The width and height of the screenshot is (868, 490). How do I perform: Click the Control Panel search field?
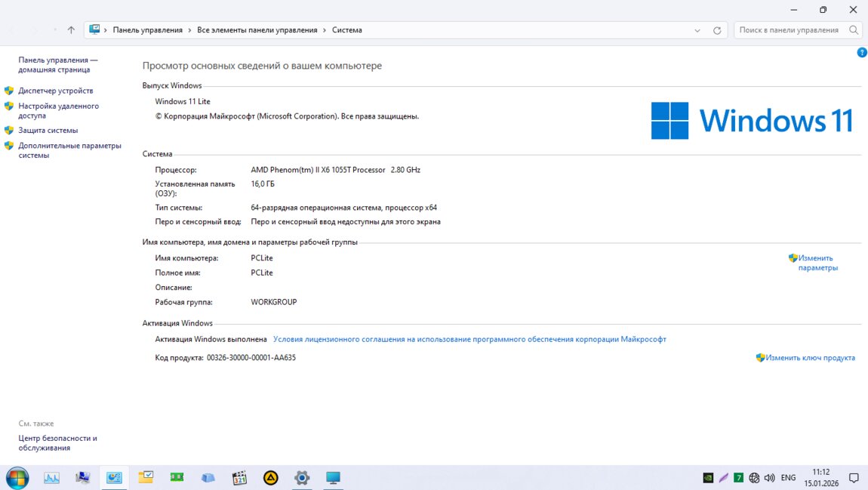[x=789, y=30]
